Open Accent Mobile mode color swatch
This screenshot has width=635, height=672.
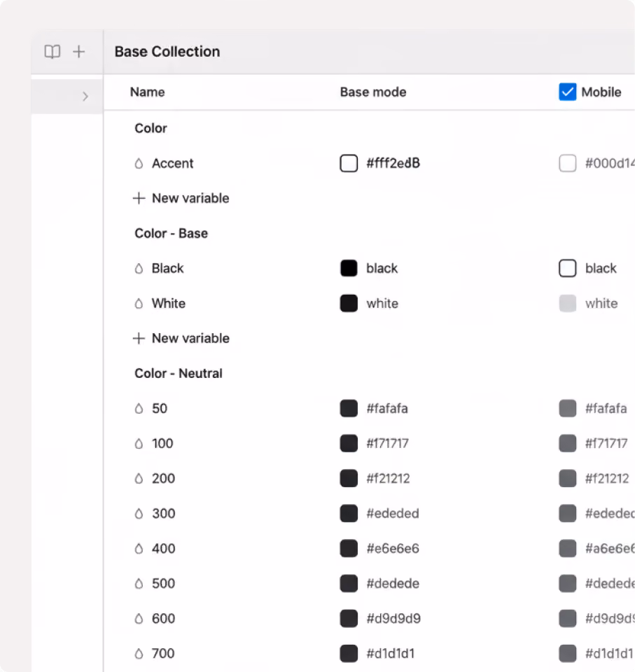(x=567, y=163)
